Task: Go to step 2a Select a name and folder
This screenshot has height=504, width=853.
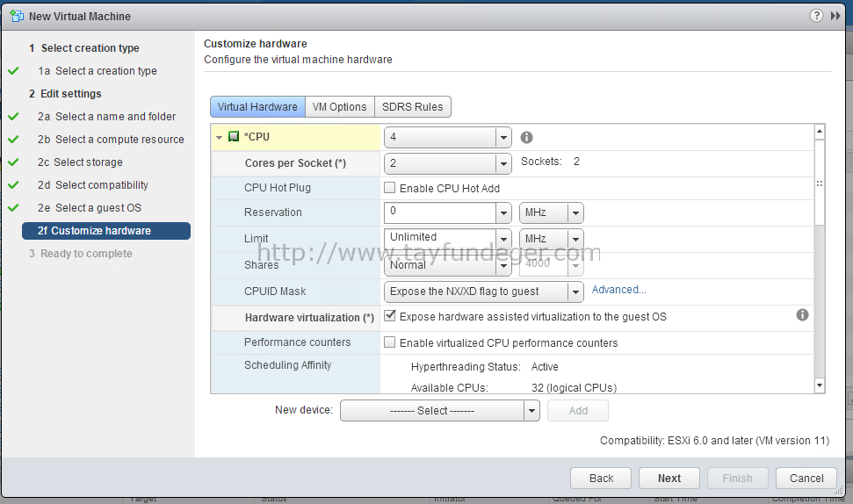Action: tap(106, 117)
